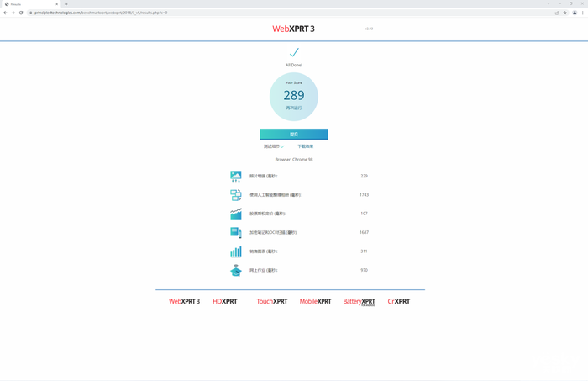The image size is (588, 381).
Task: Click the Browser: Chrome 98 text
Action: (x=294, y=160)
